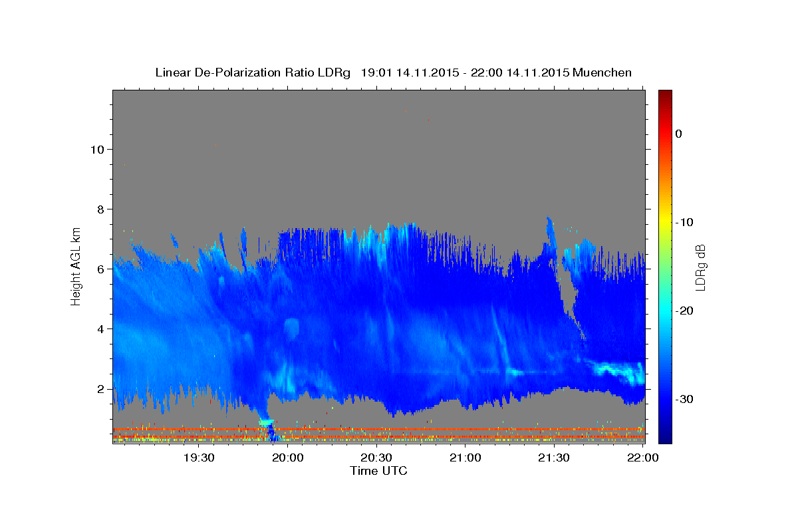The image size is (798, 532).
Task: Click the '21:00' time axis label
Action: 465,458
